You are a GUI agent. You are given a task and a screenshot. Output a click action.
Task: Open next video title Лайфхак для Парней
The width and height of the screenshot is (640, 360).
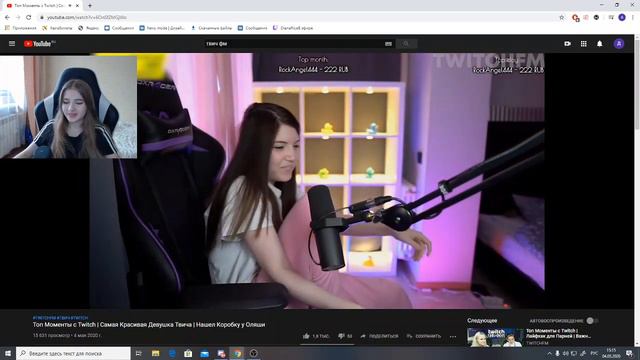tap(558, 333)
